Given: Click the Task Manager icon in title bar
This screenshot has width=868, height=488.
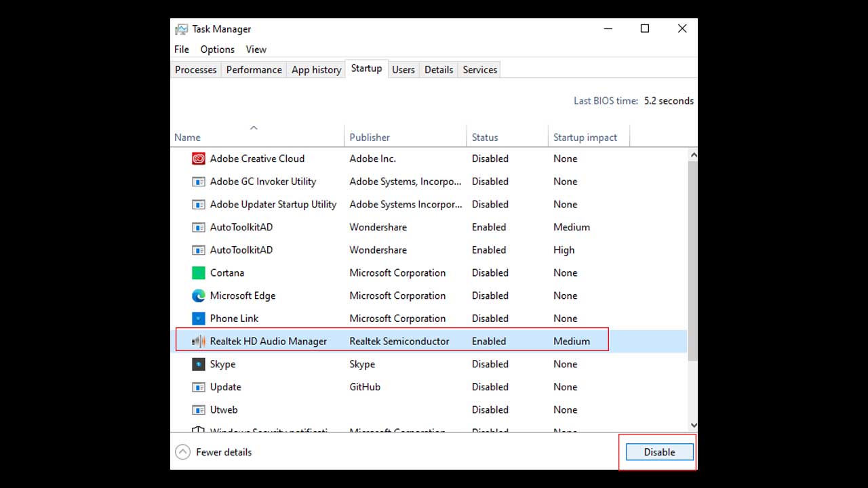Looking at the screenshot, I should pos(181,28).
